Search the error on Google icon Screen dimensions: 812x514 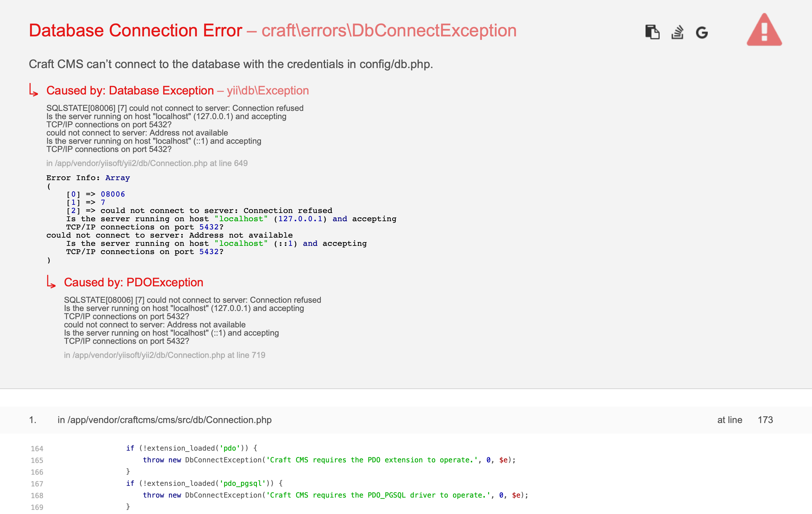(x=702, y=33)
